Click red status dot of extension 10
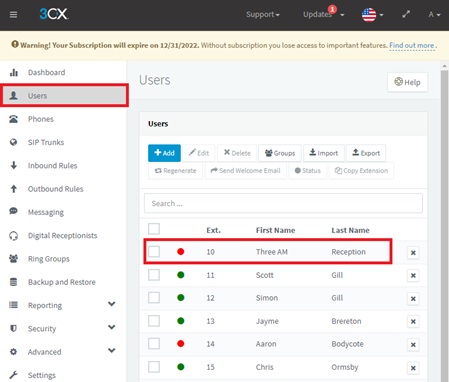The width and height of the screenshot is (449, 382). coord(181,252)
